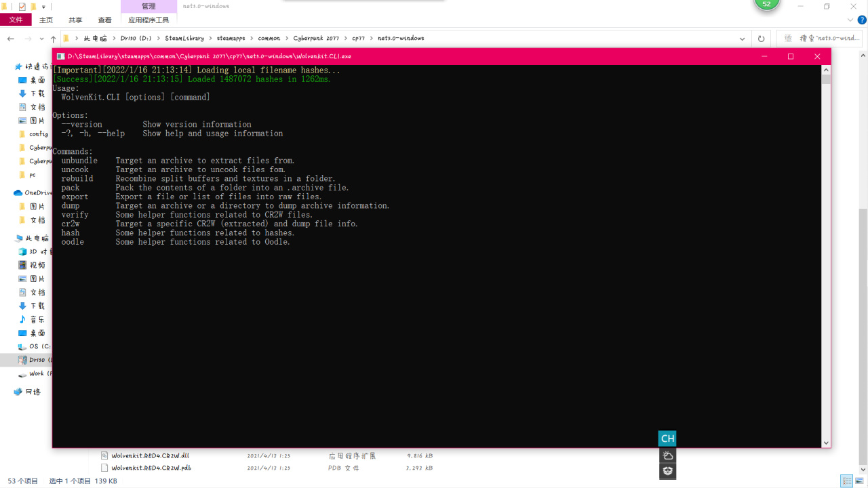Navigate to common in the breadcrumb

[x=269, y=39]
